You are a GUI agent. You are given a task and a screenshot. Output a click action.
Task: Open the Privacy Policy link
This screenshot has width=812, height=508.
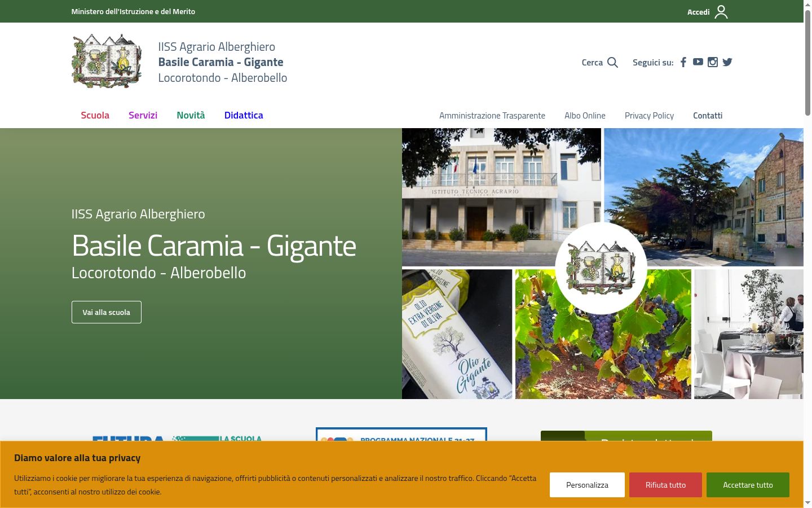[x=649, y=116]
